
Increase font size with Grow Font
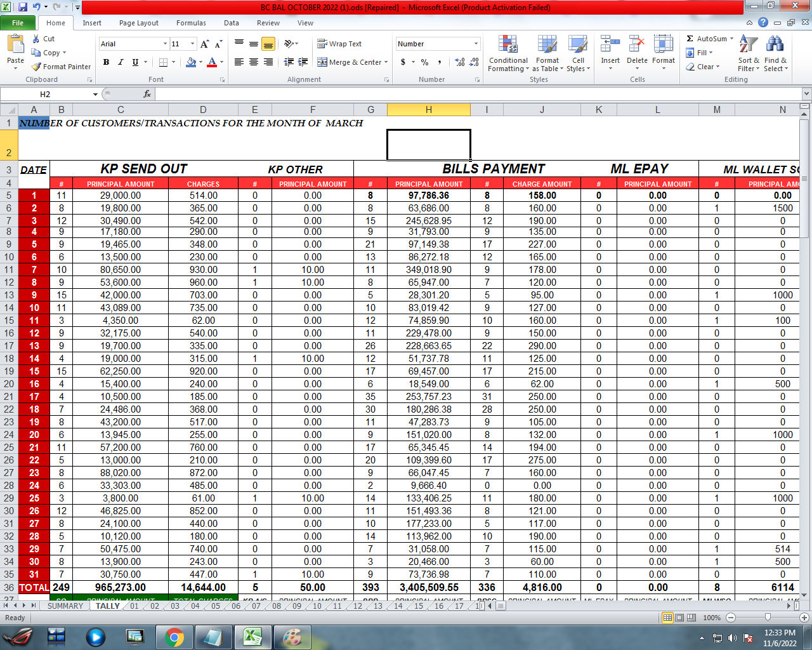[204, 44]
